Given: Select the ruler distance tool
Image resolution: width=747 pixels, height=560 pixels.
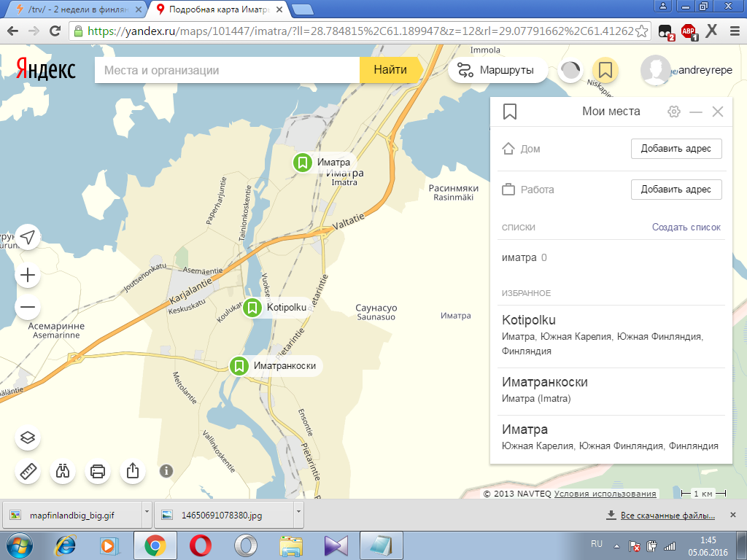Looking at the screenshot, I should 28,472.
